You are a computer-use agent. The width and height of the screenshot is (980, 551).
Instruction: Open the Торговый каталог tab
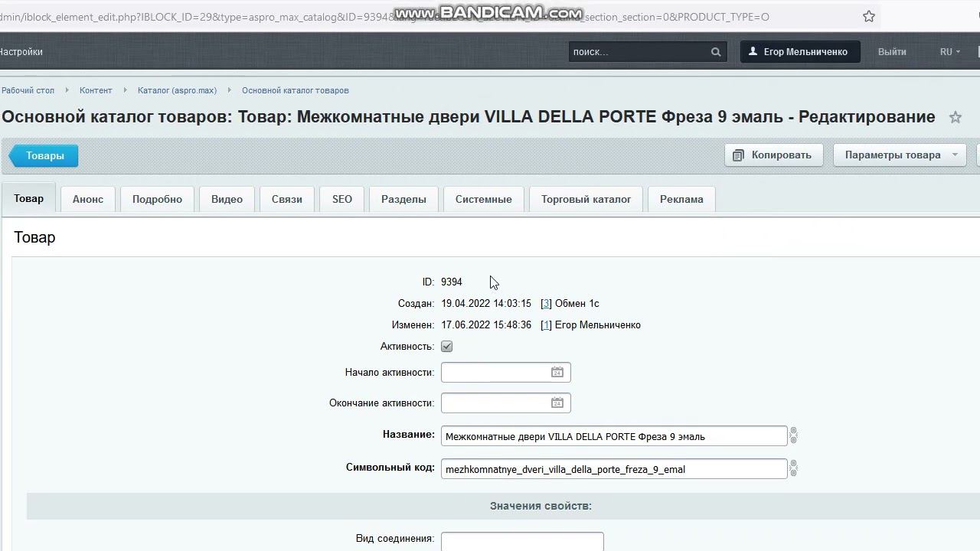[x=586, y=199]
